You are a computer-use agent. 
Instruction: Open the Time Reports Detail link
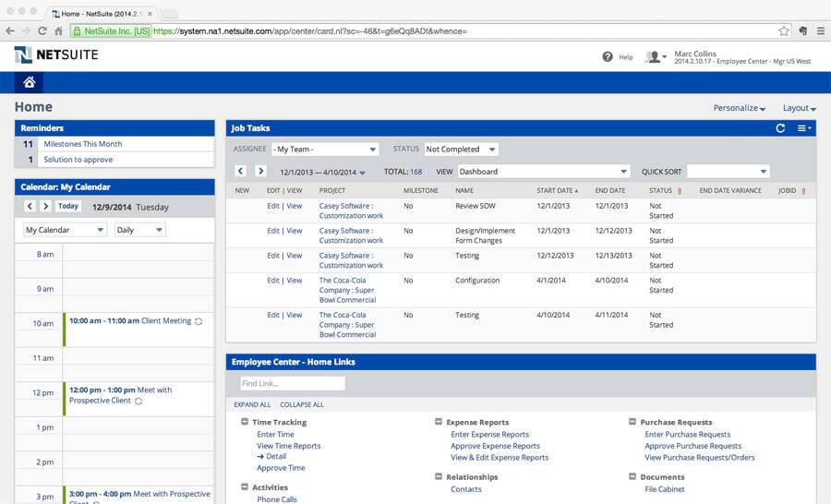(x=275, y=456)
